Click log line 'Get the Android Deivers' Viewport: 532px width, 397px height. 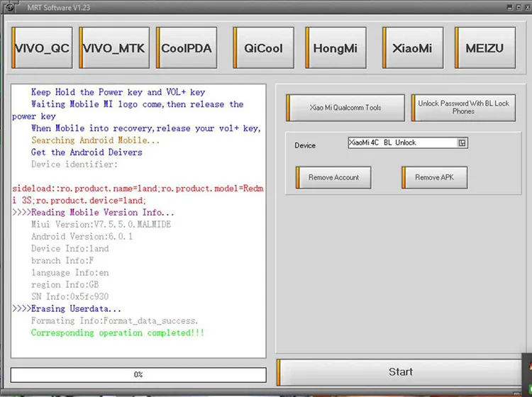pos(87,152)
